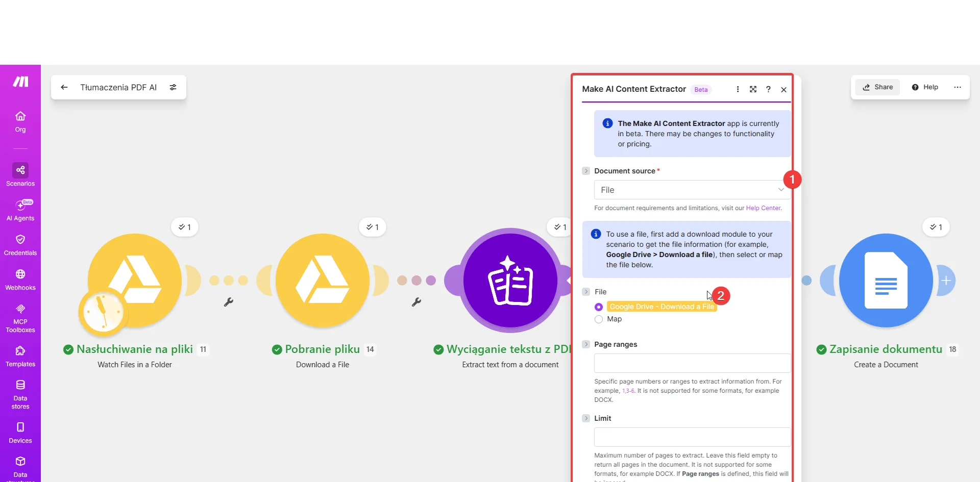Click operation count 11 badge
Screen dimensions: 980x482
pyautogui.click(x=203, y=349)
